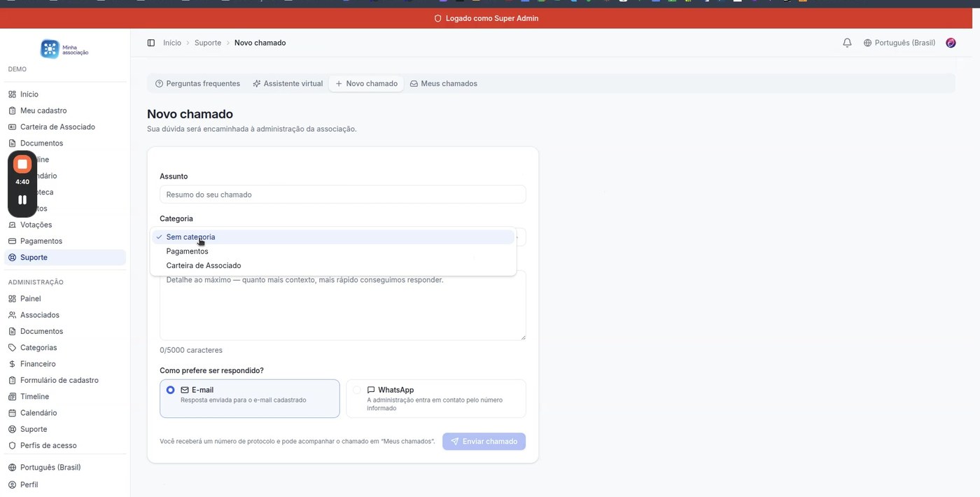The width and height of the screenshot is (980, 497).
Task: Click the Assunto input field
Action: (342, 194)
